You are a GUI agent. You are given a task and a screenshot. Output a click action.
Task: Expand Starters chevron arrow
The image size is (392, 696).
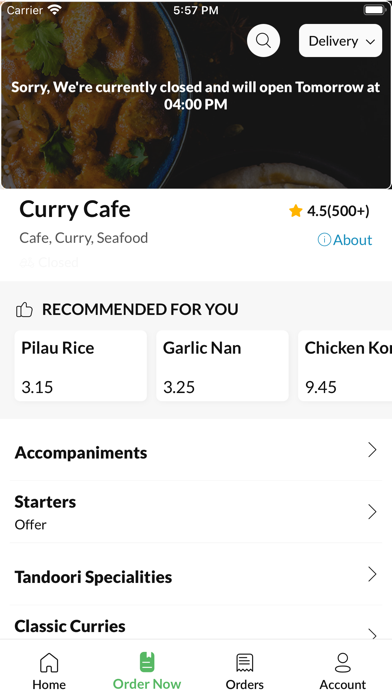coord(372,512)
